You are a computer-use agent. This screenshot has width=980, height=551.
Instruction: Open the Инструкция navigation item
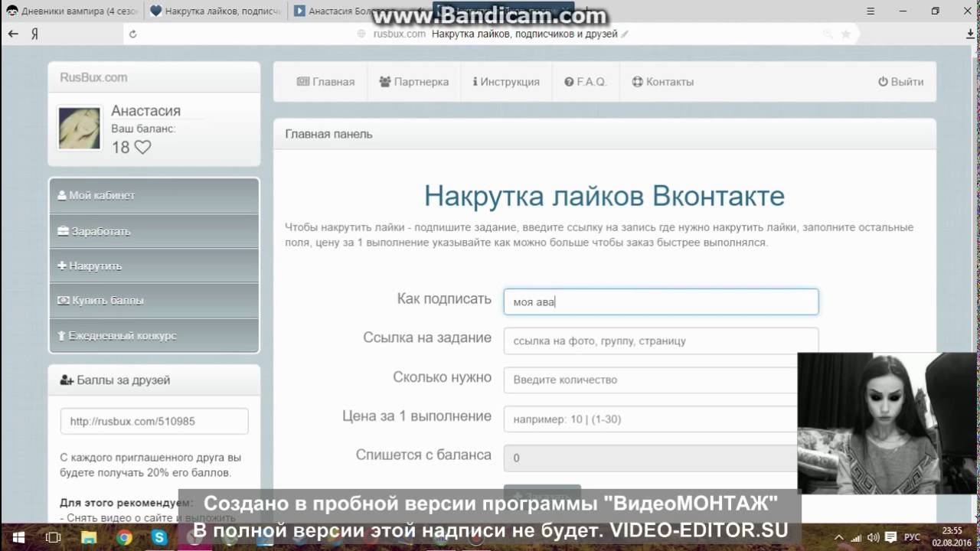coord(506,82)
